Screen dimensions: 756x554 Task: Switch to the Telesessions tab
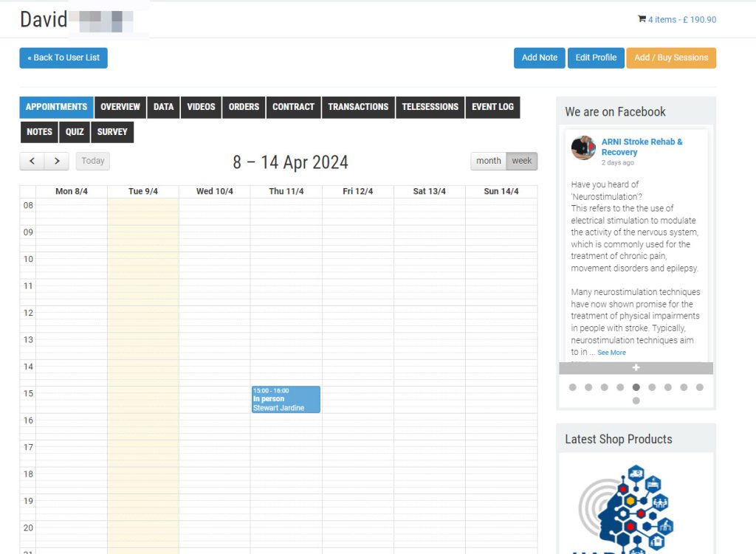click(430, 107)
